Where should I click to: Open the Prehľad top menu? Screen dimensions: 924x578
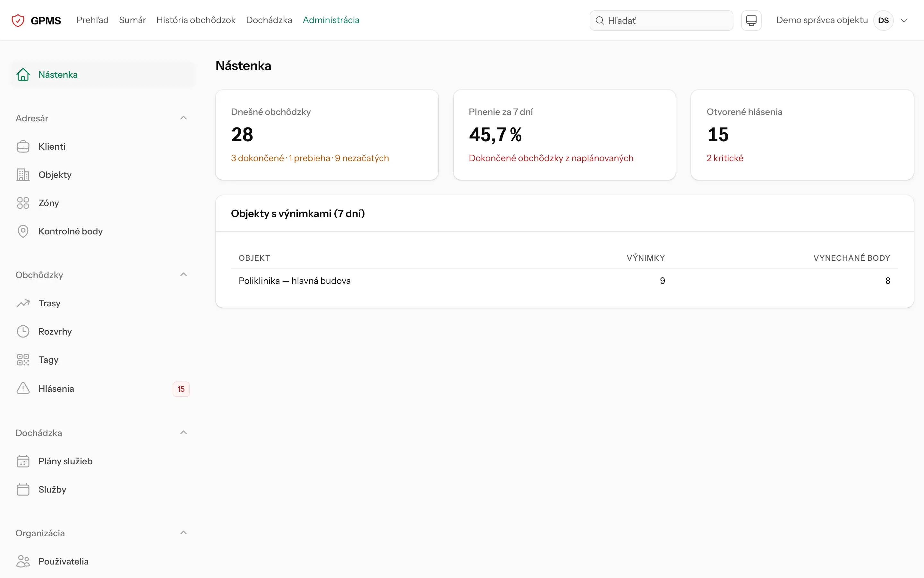pyautogui.click(x=92, y=20)
